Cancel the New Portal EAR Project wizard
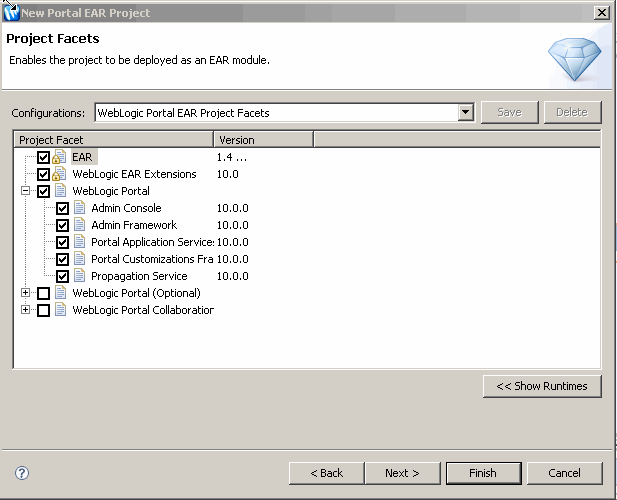Image resolution: width=617 pixels, height=500 pixels. pos(564,473)
